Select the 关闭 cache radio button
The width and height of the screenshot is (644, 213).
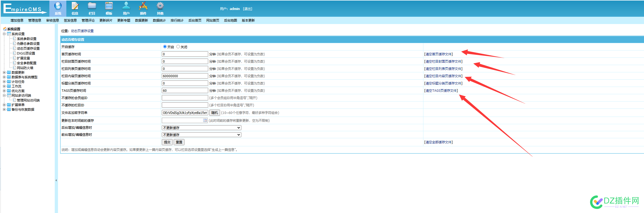(x=178, y=47)
